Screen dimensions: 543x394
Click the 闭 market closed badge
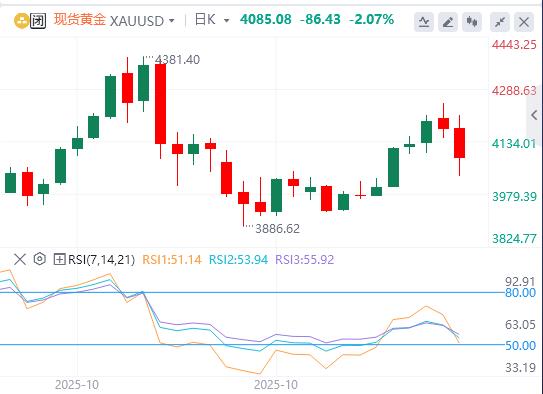[x=37, y=21]
